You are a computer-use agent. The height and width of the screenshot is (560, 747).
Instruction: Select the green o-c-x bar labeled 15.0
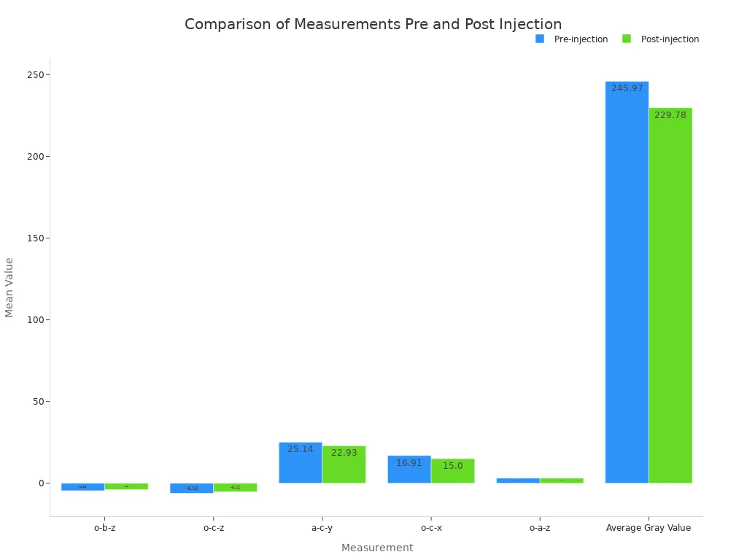click(x=453, y=474)
